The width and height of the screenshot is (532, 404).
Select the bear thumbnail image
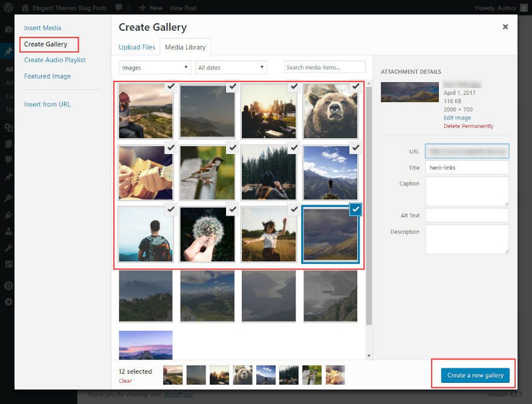click(330, 111)
